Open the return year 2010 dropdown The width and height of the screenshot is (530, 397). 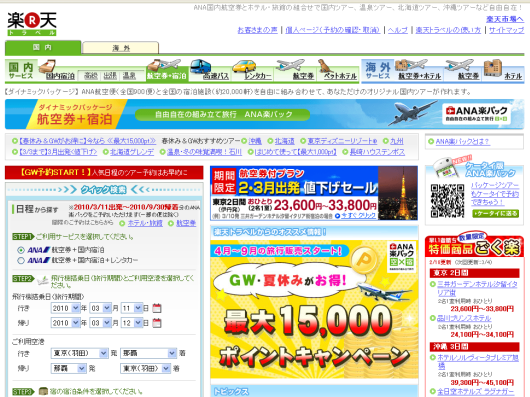coord(66,323)
